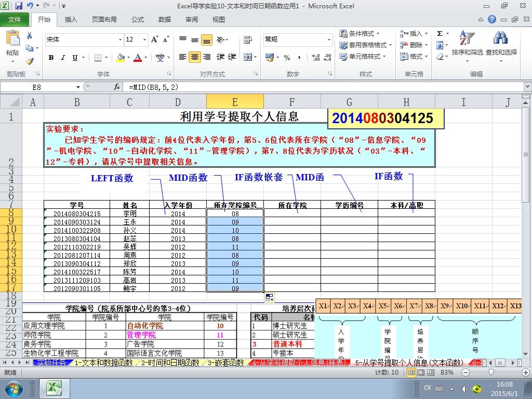The image size is (532, 399).
Task: Apply the red font color
Action: click(x=138, y=58)
